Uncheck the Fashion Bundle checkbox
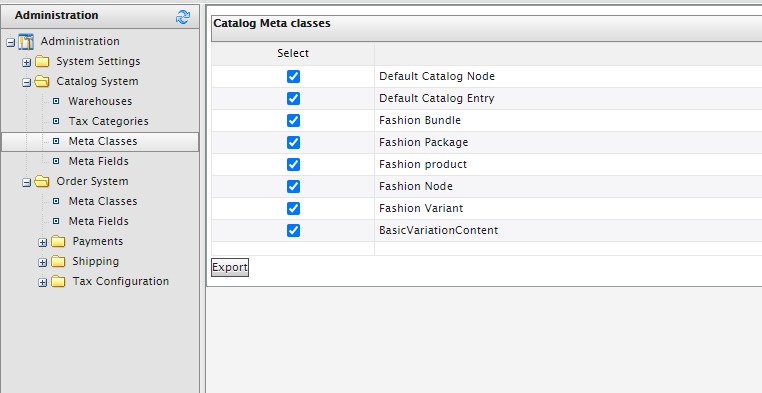Image resolution: width=762 pixels, height=393 pixels. point(293,120)
